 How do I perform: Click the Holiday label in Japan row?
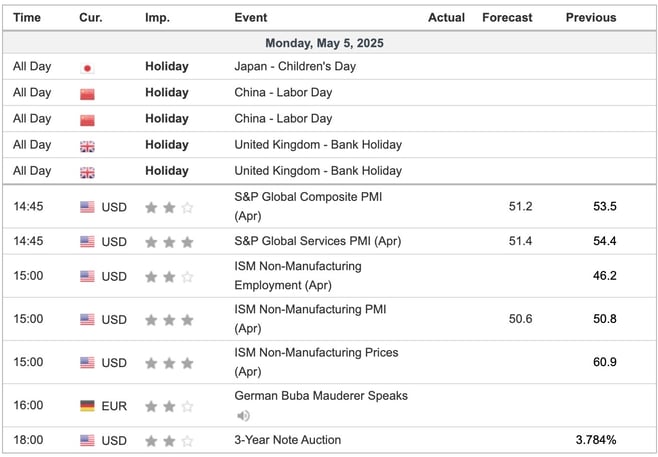(x=167, y=66)
